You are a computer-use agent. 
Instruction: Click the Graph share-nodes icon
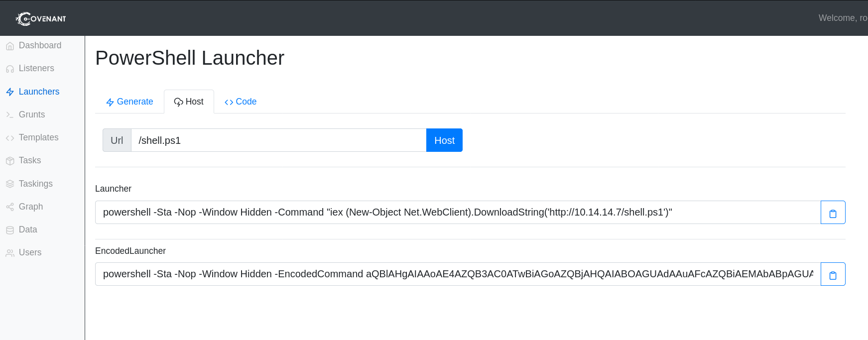click(10, 207)
